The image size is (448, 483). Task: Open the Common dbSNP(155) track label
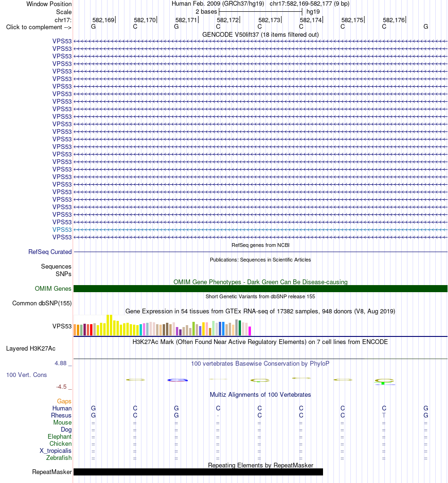[x=42, y=303]
